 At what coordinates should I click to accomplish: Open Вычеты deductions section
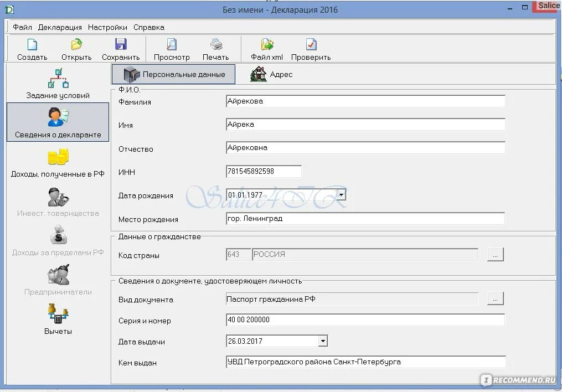(58, 319)
